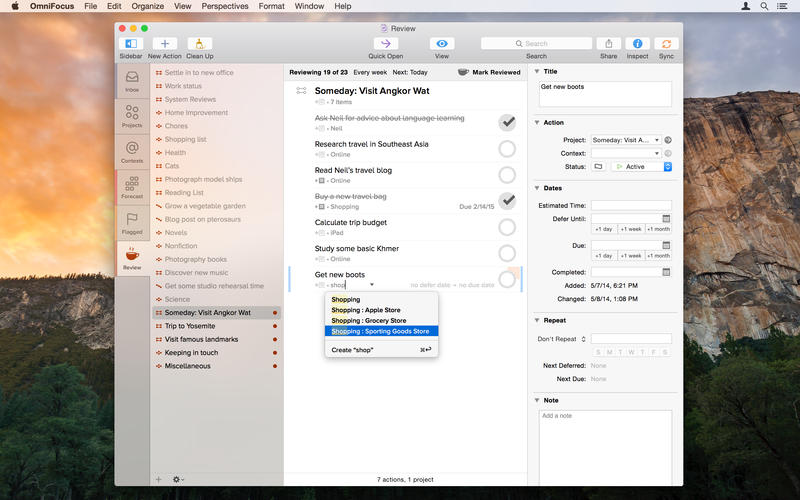Open the Status Active dropdown
This screenshot has width=800, height=500.
pyautogui.click(x=641, y=167)
